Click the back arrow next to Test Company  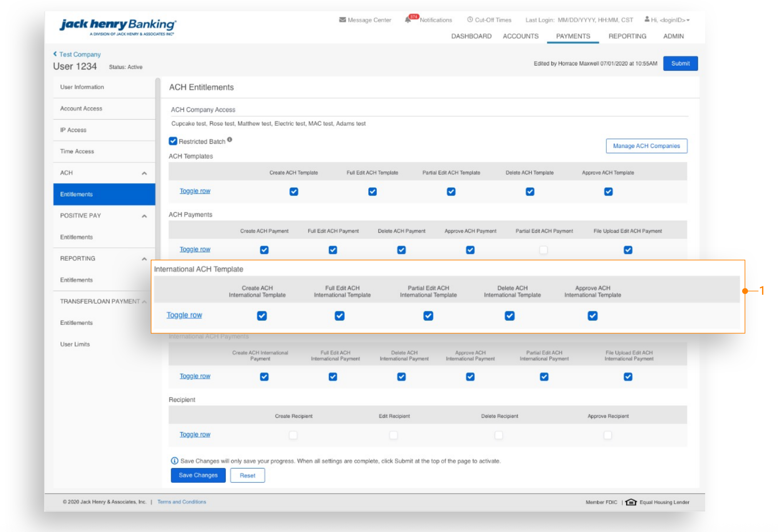point(55,54)
